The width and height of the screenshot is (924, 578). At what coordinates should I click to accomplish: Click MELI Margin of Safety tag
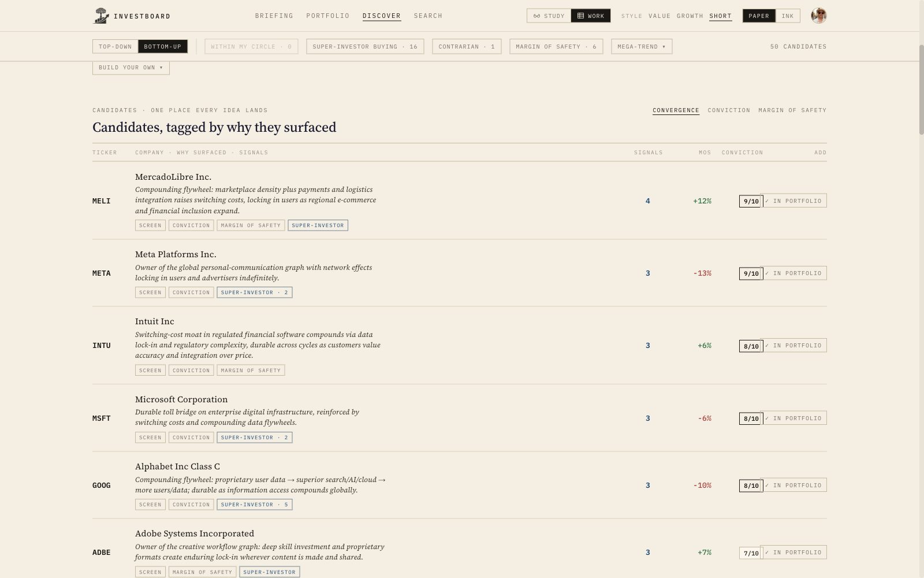[x=251, y=225]
